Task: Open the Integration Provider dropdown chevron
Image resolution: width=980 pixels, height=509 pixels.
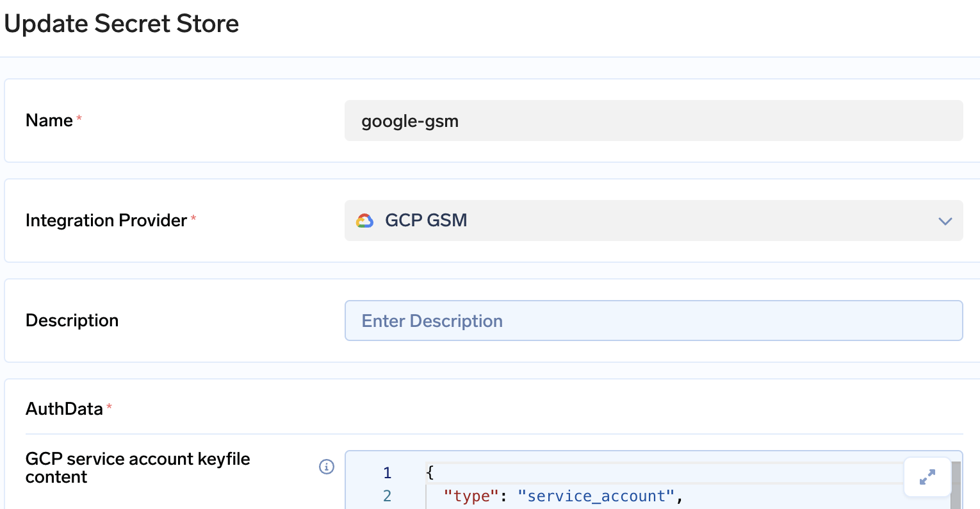Action: pos(945,221)
